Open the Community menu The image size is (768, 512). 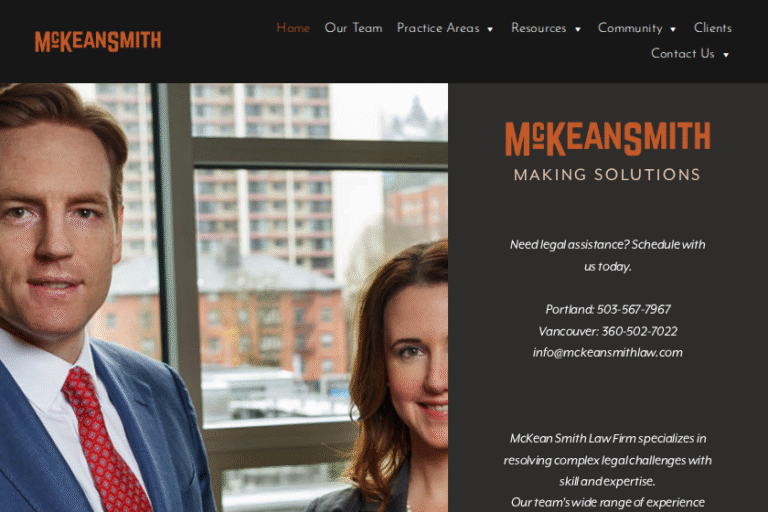tap(630, 28)
